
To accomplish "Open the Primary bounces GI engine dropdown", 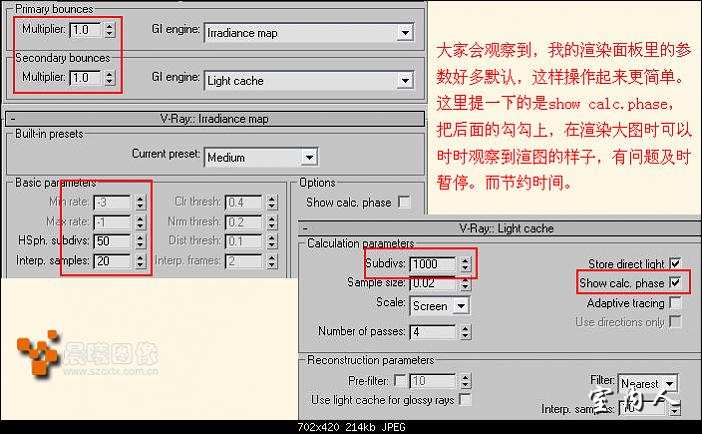I will pos(309,33).
